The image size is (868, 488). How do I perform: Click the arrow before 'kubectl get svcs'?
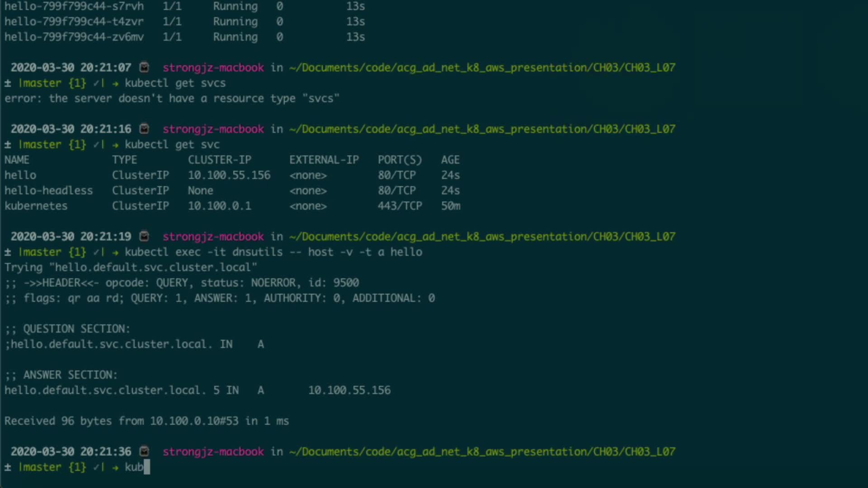coord(115,84)
